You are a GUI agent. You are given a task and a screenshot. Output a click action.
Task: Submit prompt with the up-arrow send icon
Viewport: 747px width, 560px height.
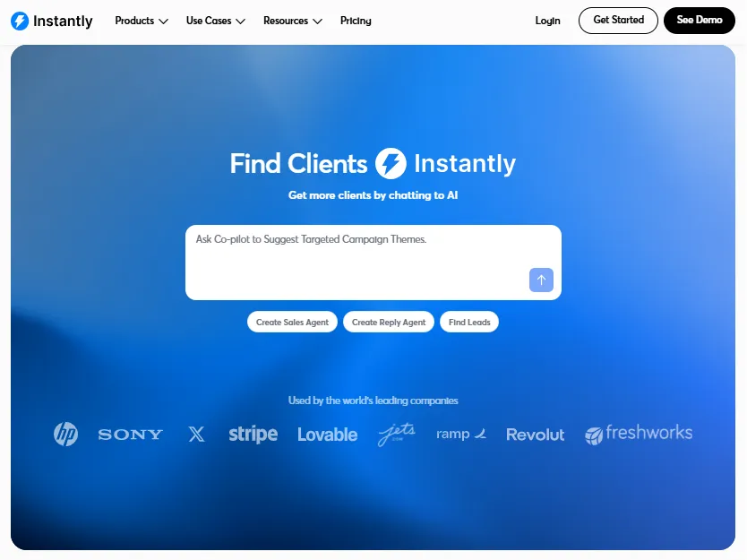[541, 280]
